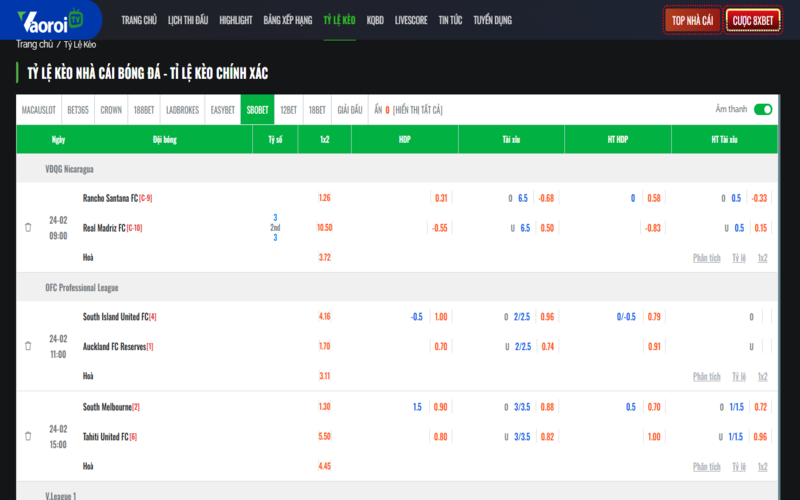The height and width of the screenshot is (500, 800).
Task: Click Trang chủ in the breadcrumb
Action: click(34, 45)
